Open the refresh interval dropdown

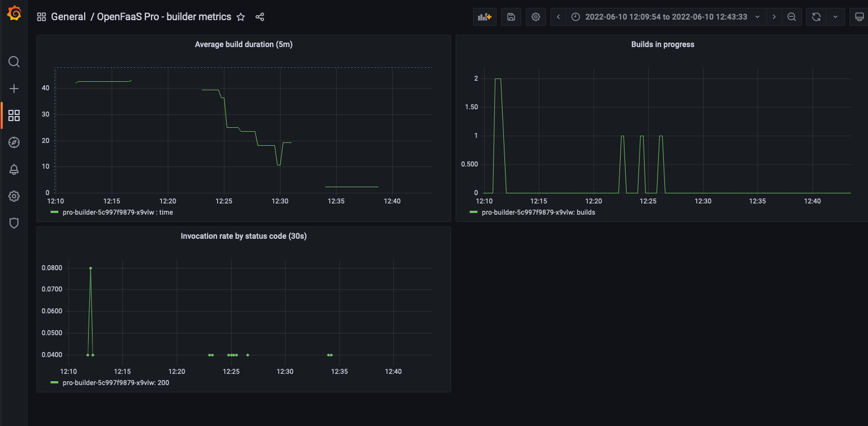[x=835, y=16]
